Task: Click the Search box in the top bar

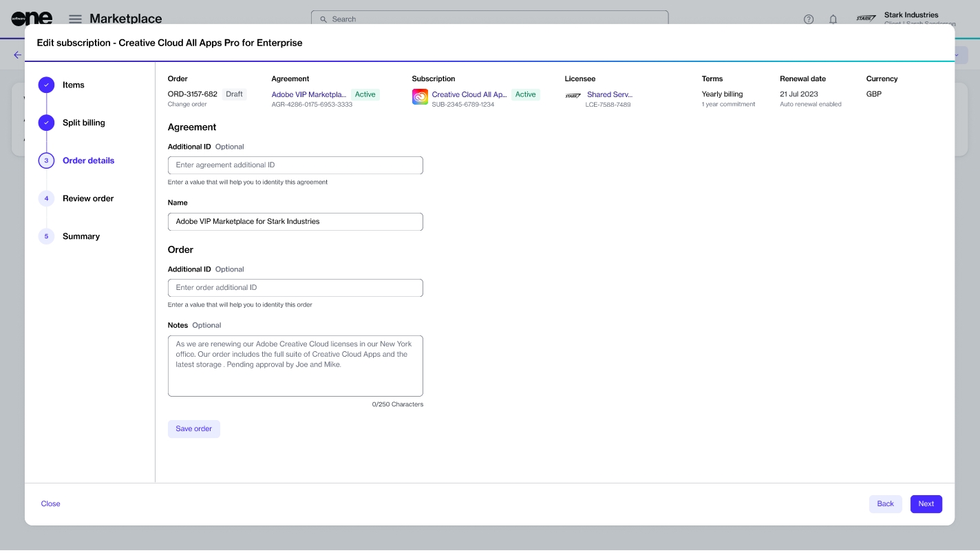Action: (490, 19)
